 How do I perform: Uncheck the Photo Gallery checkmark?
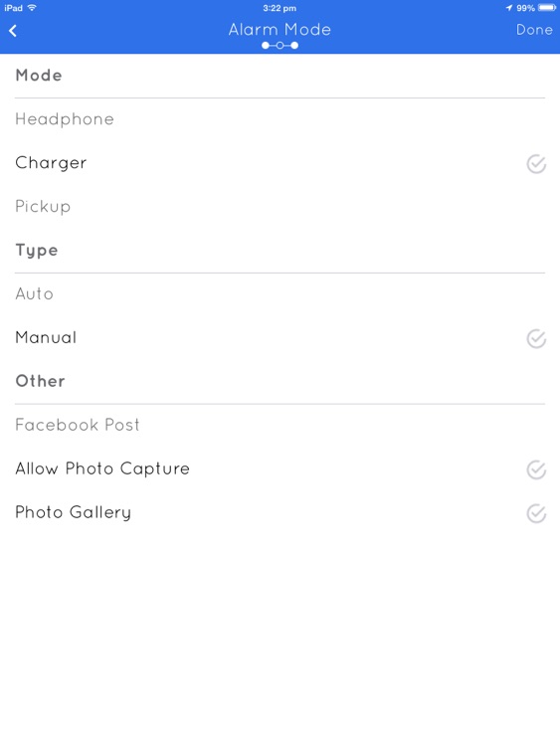click(536, 513)
